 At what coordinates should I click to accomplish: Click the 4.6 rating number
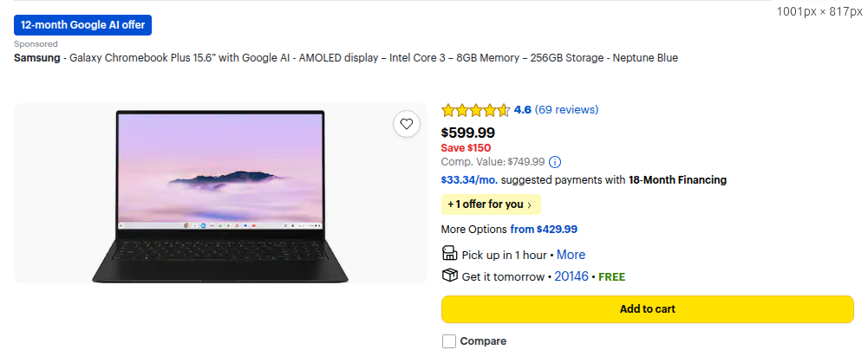click(522, 109)
